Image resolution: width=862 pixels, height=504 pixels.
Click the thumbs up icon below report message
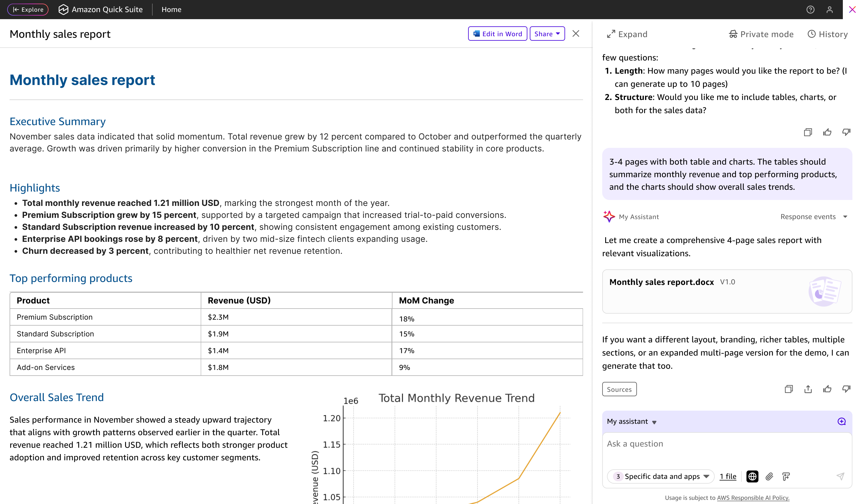click(827, 389)
